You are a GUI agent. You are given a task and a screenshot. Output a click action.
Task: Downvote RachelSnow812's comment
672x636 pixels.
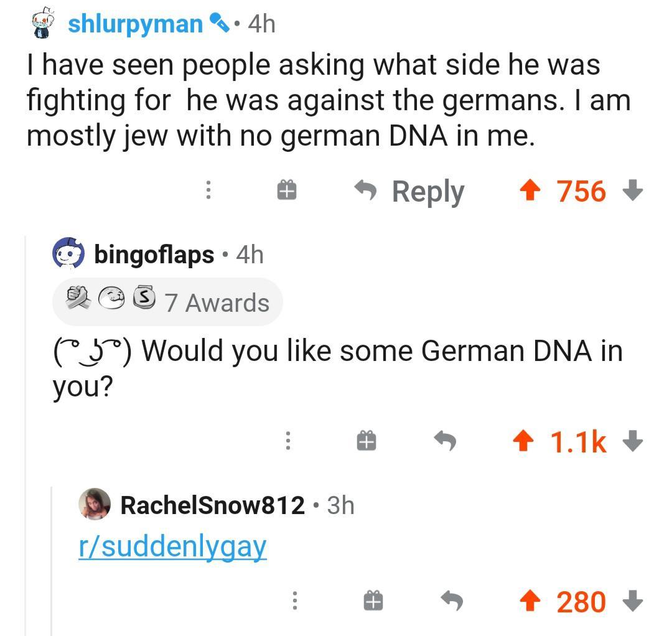(x=632, y=601)
